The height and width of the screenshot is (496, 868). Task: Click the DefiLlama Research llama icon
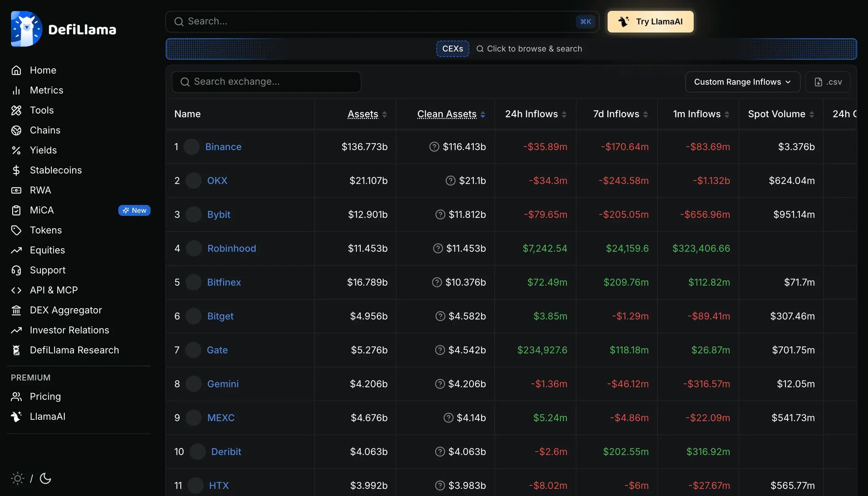coord(16,350)
